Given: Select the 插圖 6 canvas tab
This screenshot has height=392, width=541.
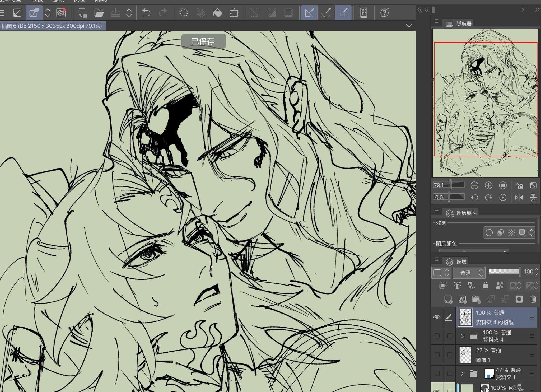Looking at the screenshot, I should 52,26.
